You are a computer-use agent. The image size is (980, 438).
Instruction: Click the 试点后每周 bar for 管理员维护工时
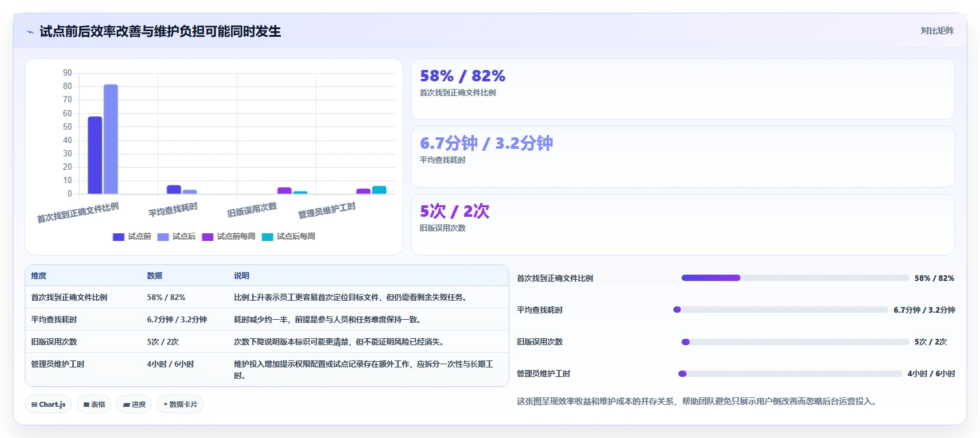click(x=379, y=190)
